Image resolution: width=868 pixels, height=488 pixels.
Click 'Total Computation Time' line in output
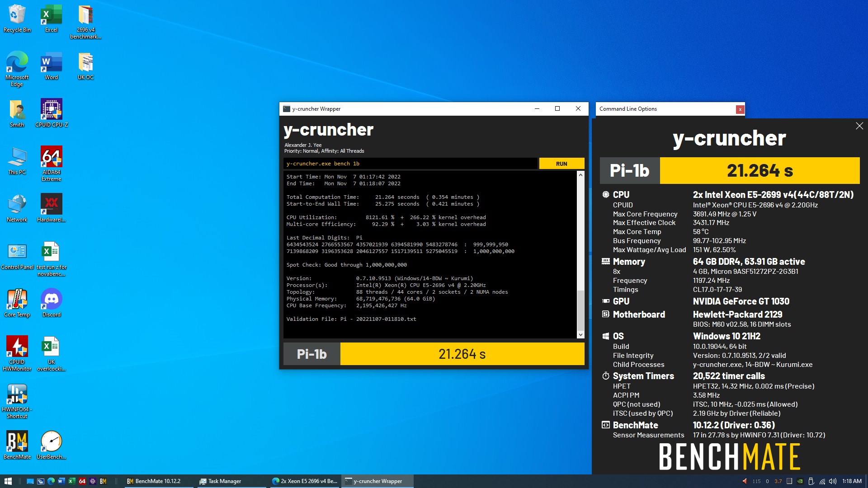click(383, 197)
